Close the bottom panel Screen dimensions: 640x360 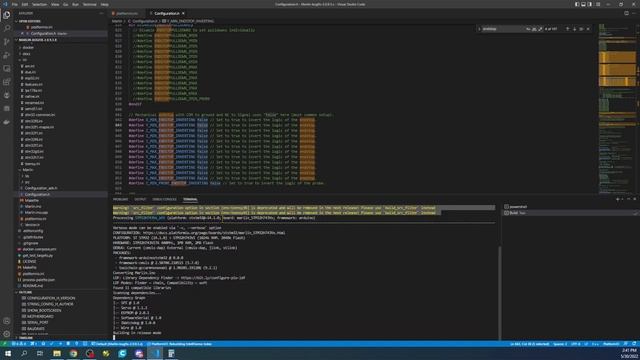click(635, 199)
